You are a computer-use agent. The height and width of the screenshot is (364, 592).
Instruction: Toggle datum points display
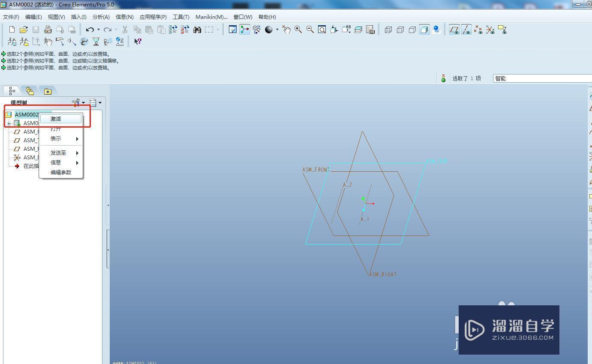478,30
